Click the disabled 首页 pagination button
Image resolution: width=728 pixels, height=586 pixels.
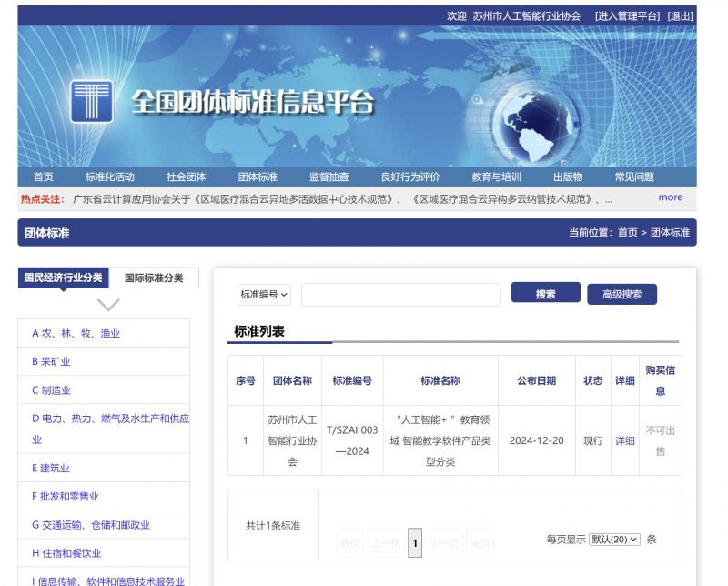(x=350, y=543)
